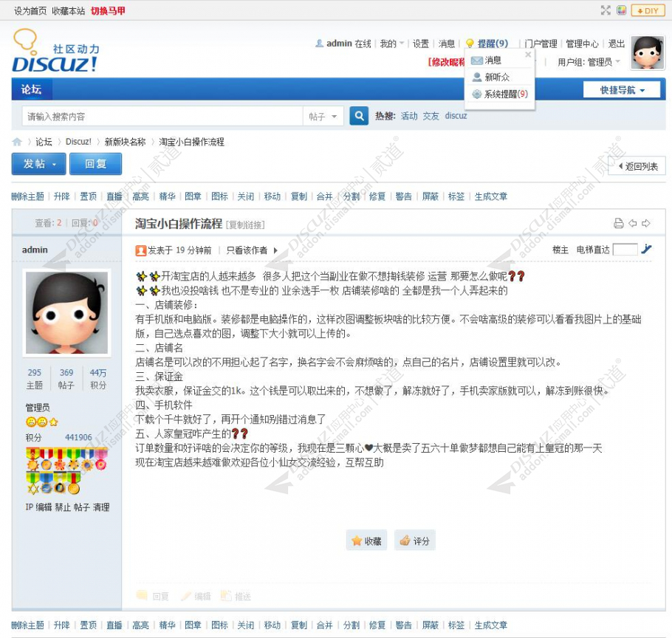Screen dimensions: 672x638
Task: Click 禁止 under author profile
Action: [x=63, y=507]
